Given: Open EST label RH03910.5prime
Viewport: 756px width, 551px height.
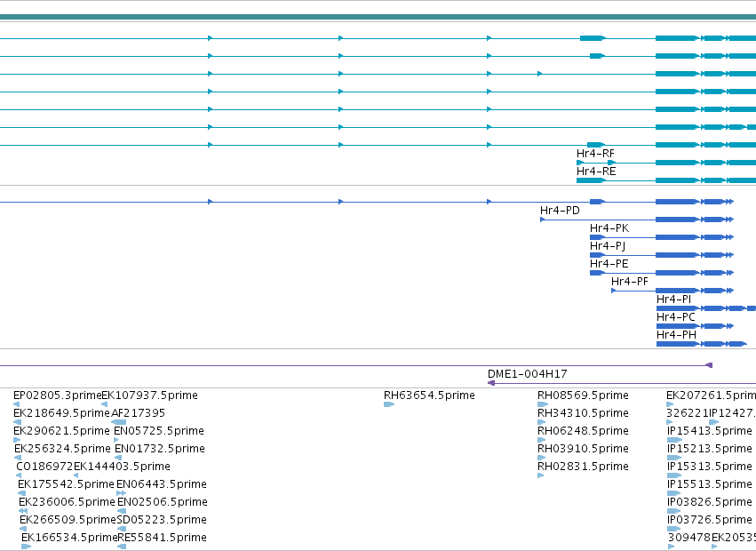Looking at the screenshot, I should [583, 449].
